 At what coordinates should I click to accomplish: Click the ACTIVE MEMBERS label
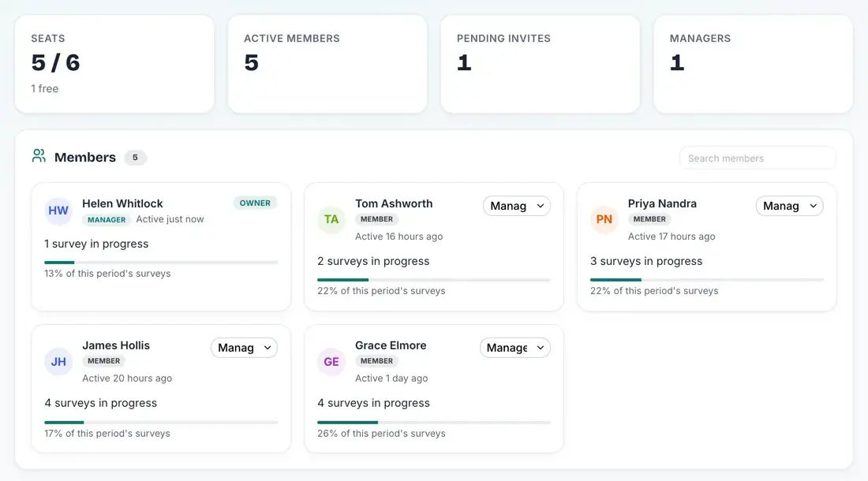pos(292,39)
